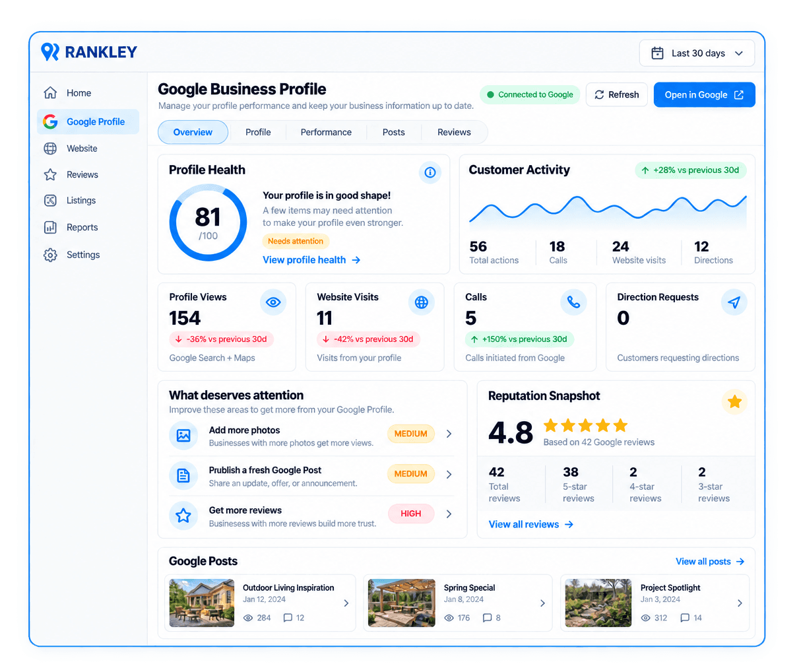This screenshot has height=672, width=799.
Task: Expand the Get more reviews row chevron
Action: [449, 514]
